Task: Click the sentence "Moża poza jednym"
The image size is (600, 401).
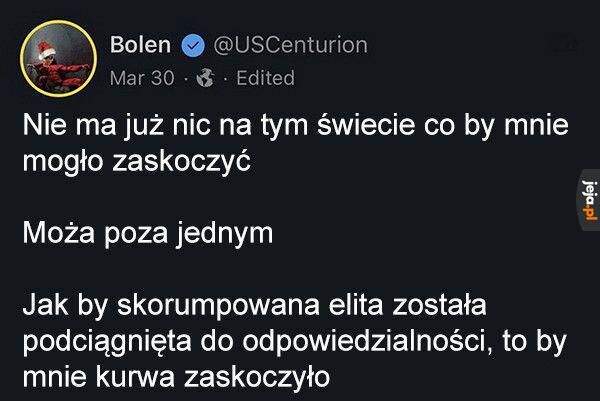Action: tap(148, 234)
